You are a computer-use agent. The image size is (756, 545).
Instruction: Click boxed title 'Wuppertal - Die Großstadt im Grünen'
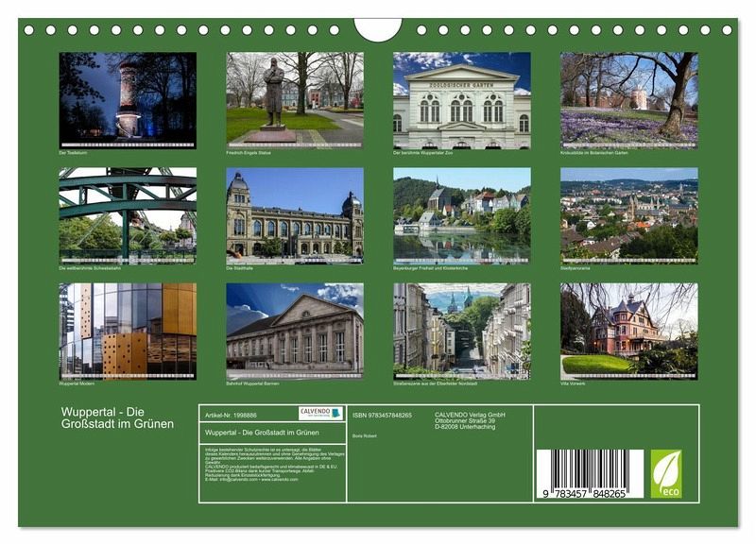262,433
